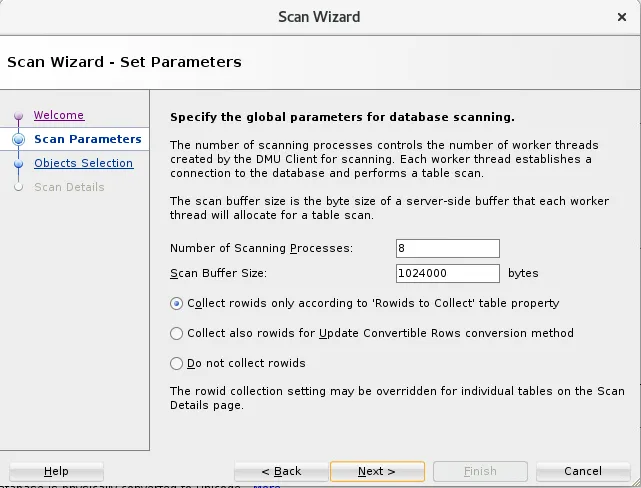This screenshot has width=641, height=488.
Task: Click the Objects Selection step bullet icon
Action: click(18, 164)
